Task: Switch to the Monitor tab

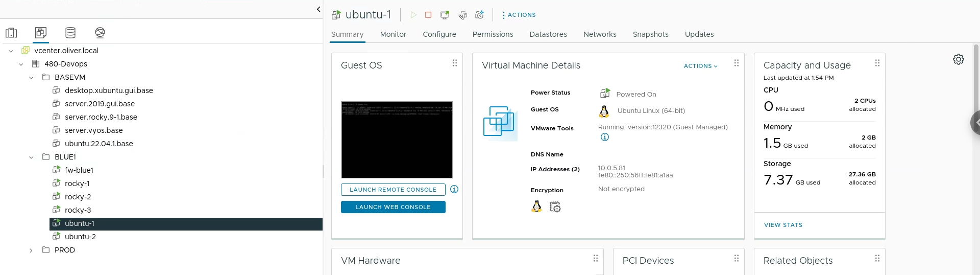Action: [x=393, y=34]
